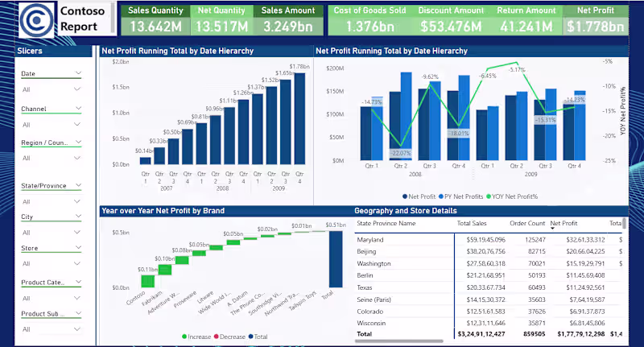Collapse the Channel slicer header chevron

click(x=78, y=108)
